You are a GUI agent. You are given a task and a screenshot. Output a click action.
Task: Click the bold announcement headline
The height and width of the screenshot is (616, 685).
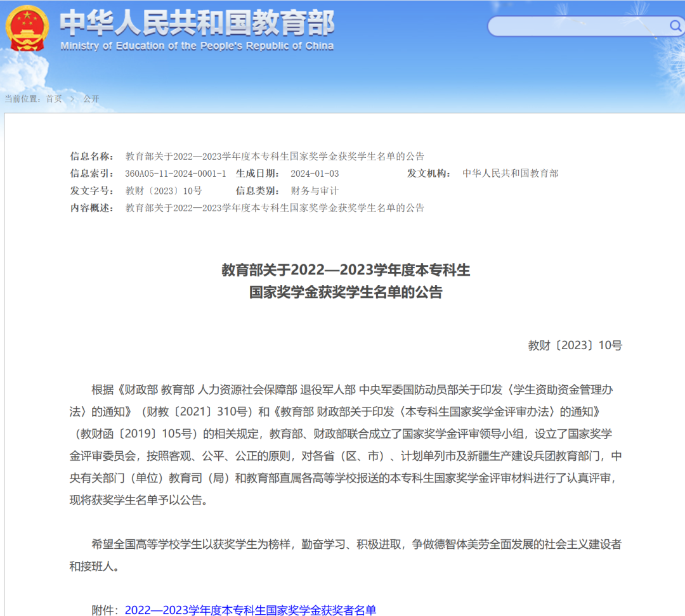tap(346, 281)
